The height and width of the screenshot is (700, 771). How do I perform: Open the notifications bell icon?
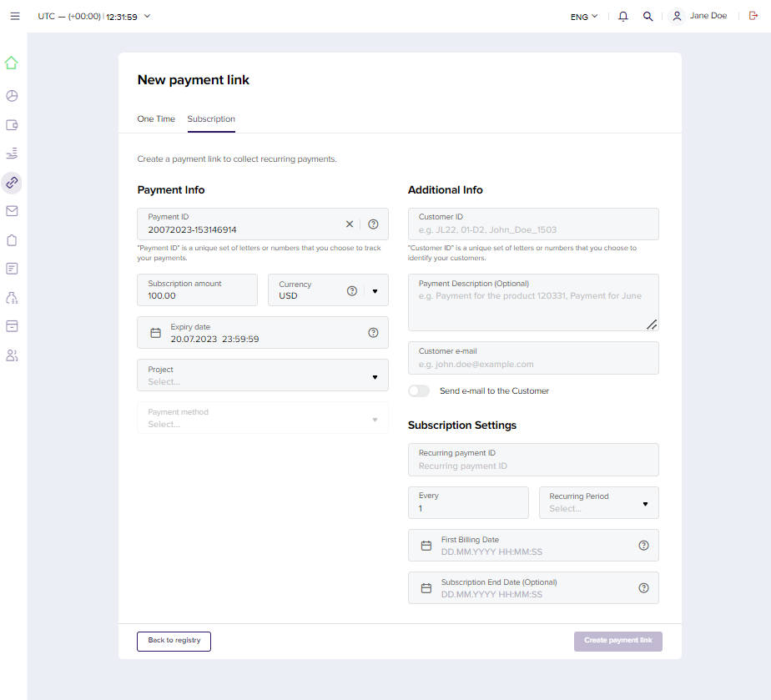point(623,17)
